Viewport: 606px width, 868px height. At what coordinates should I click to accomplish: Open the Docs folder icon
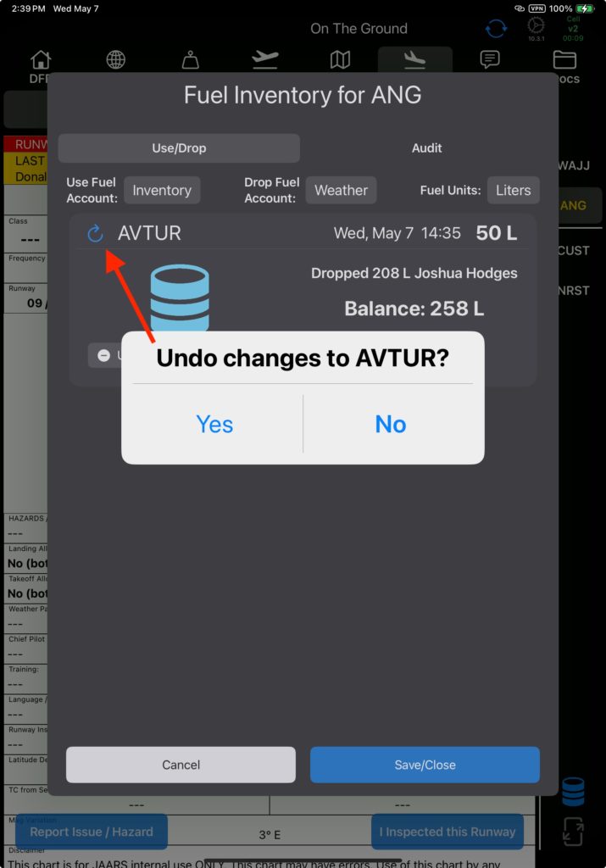pyautogui.click(x=564, y=60)
